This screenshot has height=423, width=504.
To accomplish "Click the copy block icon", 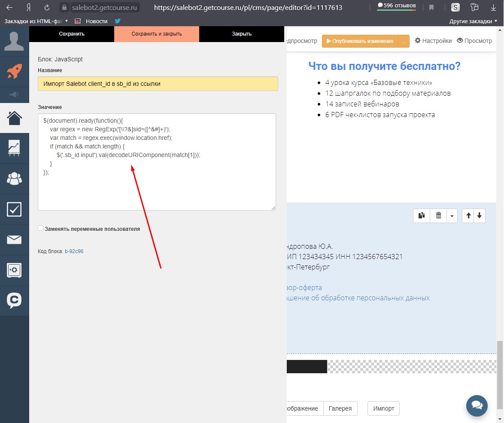I will (422, 216).
